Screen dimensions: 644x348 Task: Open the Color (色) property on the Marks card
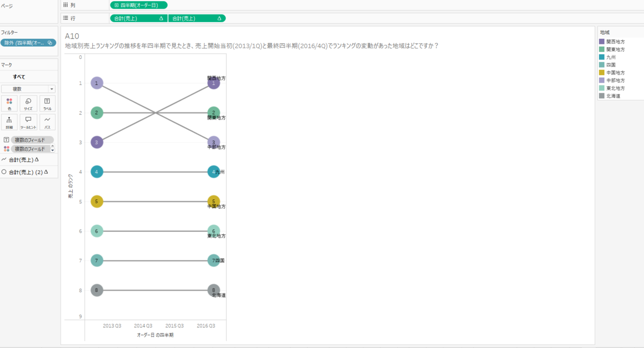[x=9, y=103]
